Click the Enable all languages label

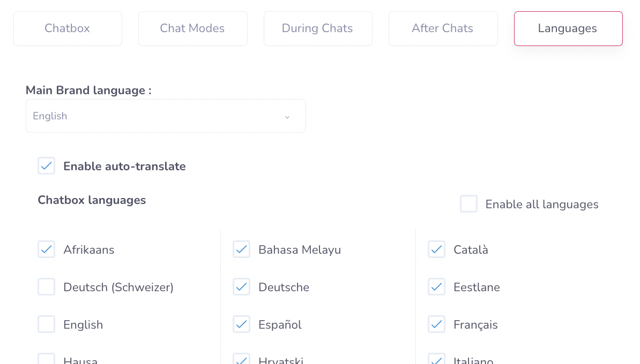[x=542, y=204]
